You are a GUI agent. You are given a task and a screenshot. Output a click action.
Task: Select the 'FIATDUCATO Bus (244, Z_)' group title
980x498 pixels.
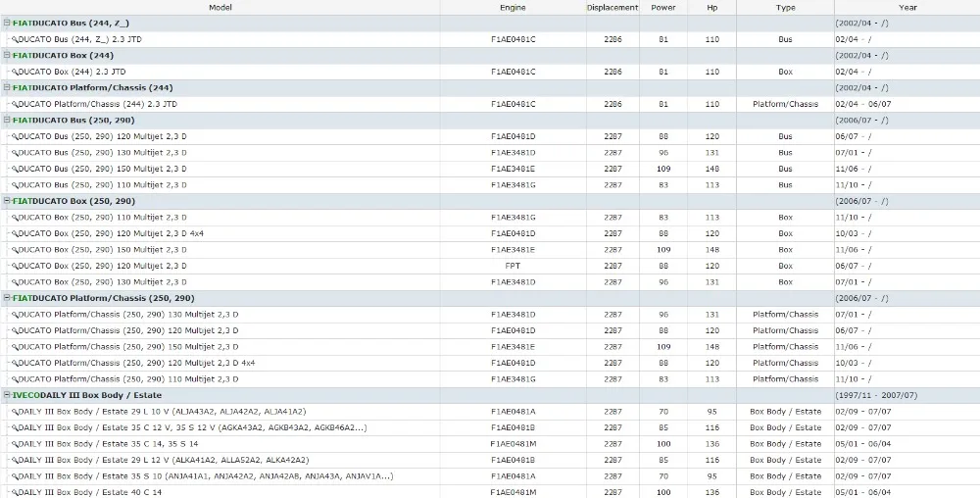(71, 24)
